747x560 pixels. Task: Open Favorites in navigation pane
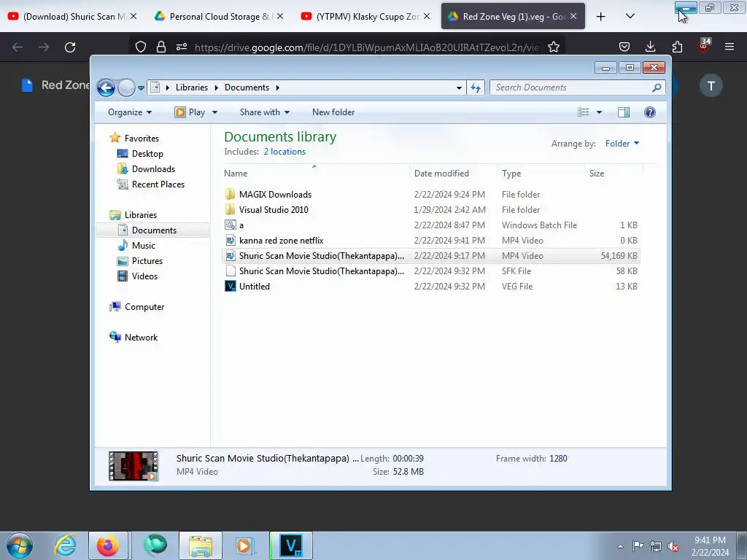point(142,138)
